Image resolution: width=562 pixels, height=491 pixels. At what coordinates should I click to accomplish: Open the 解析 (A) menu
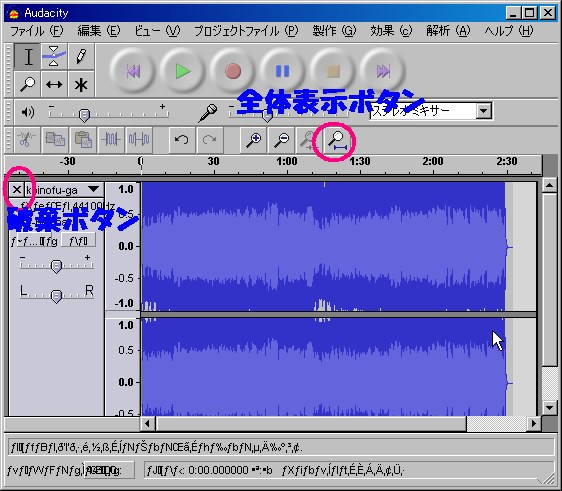pos(448,31)
